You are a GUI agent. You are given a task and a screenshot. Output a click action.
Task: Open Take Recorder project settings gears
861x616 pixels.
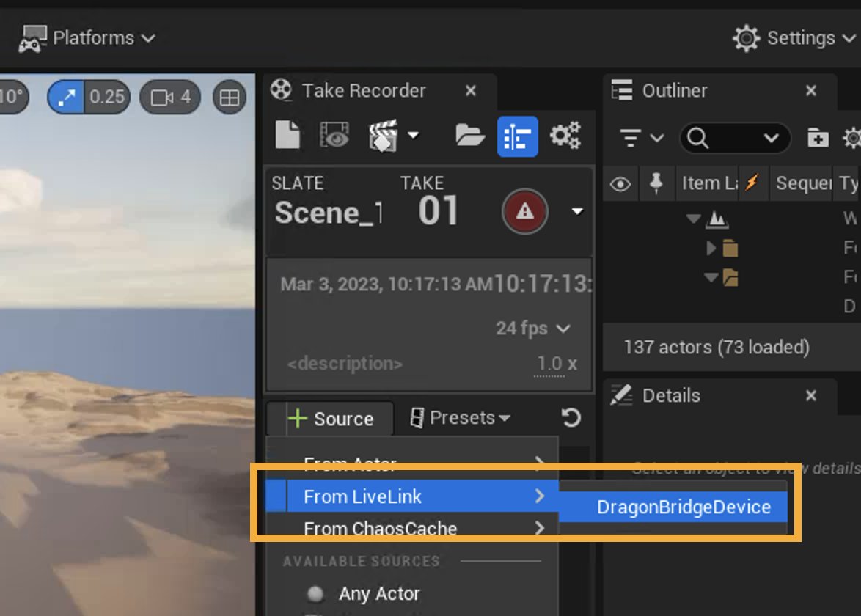(565, 135)
